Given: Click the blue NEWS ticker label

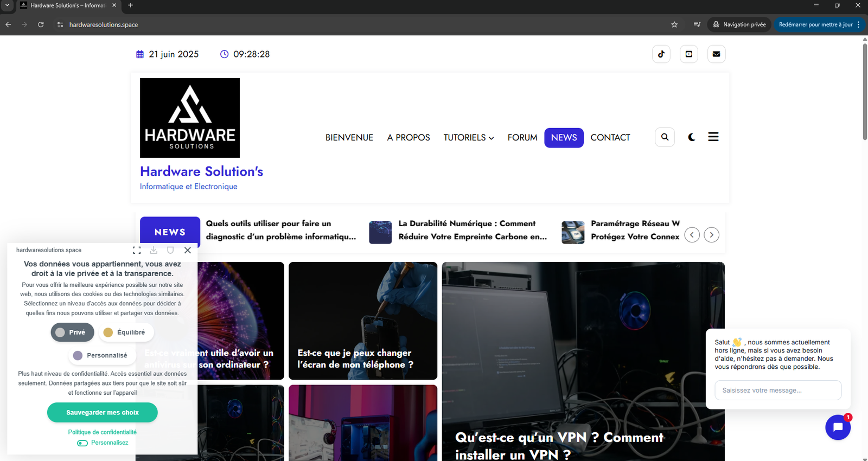Looking at the screenshot, I should (x=170, y=232).
